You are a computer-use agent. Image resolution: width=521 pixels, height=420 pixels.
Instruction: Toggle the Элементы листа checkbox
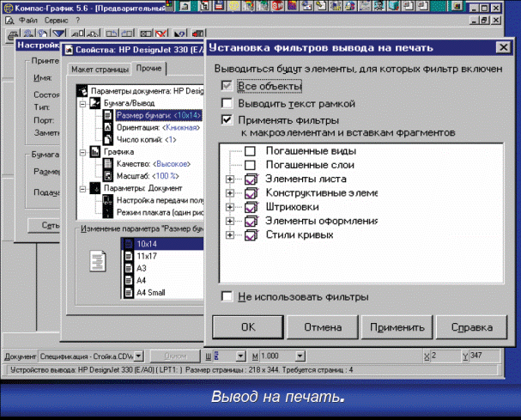point(251,180)
